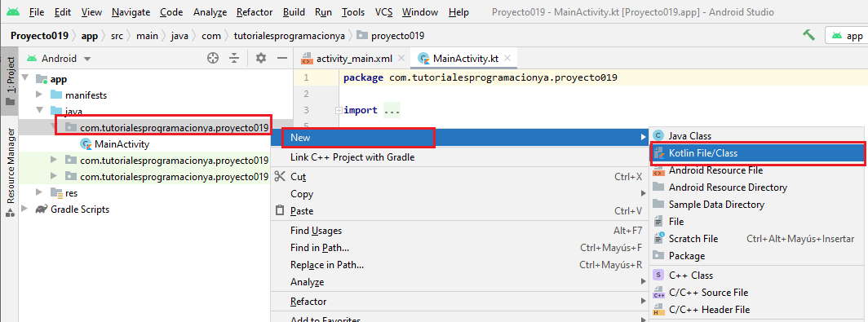Open the Refactor submenu in context menu
This screenshot has width=868, height=322.
[459, 301]
